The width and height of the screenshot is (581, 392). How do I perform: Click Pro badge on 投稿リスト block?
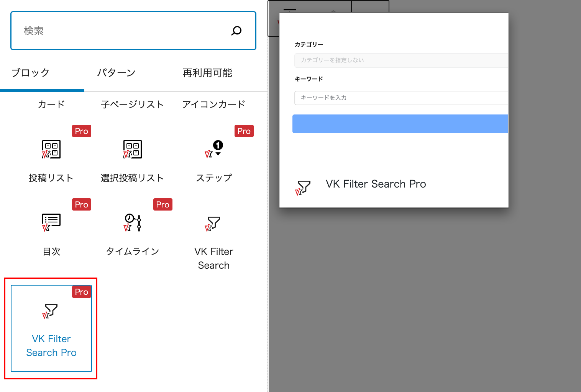(82, 131)
